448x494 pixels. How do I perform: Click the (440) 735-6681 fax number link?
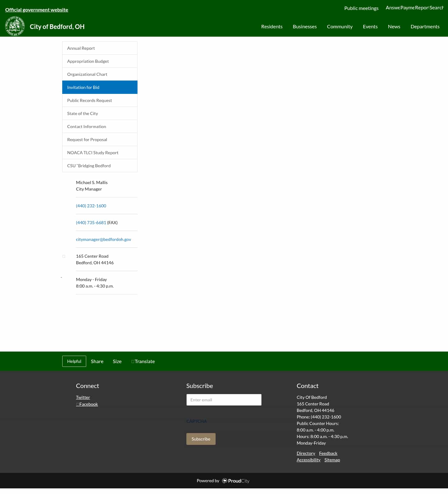(91, 223)
